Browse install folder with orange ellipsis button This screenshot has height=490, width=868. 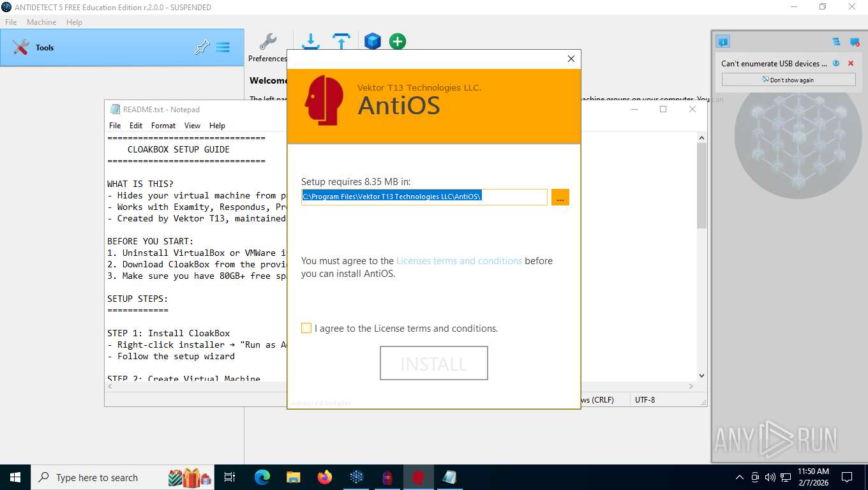560,197
